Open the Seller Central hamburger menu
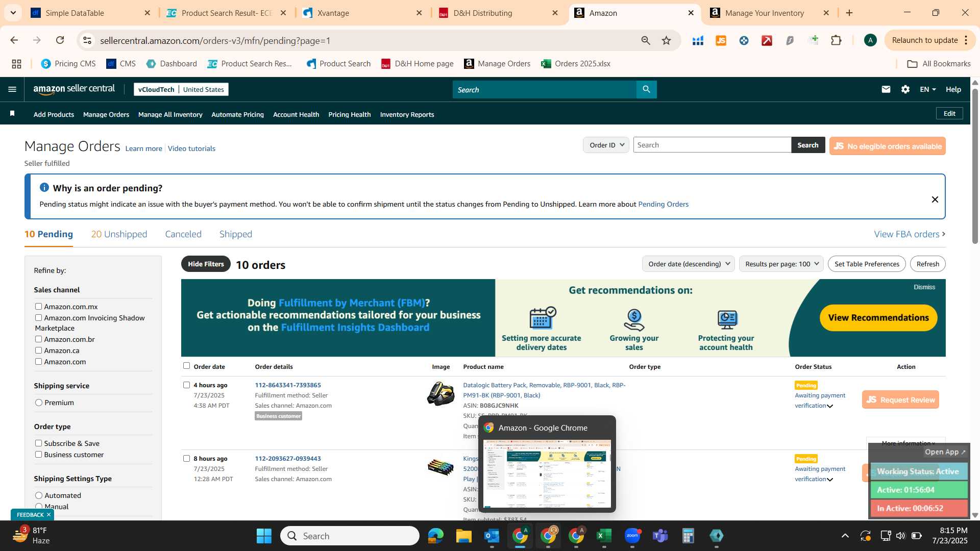Image resolution: width=980 pixels, height=551 pixels. click(x=12, y=89)
